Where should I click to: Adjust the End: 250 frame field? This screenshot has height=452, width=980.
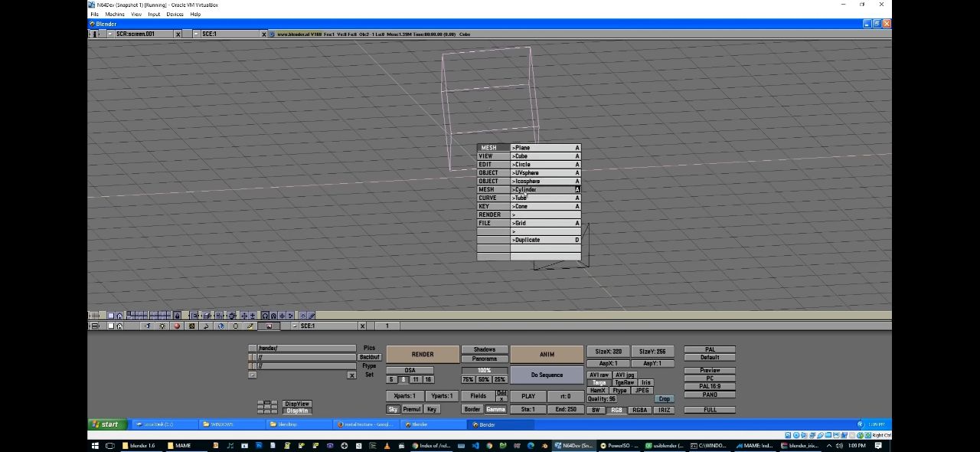(x=566, y=409)
